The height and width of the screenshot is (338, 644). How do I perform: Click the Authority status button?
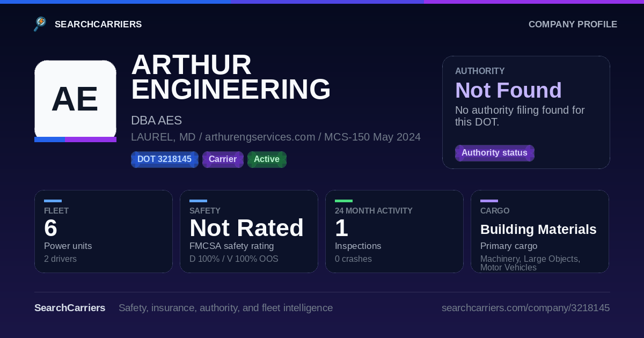[494, 153]
